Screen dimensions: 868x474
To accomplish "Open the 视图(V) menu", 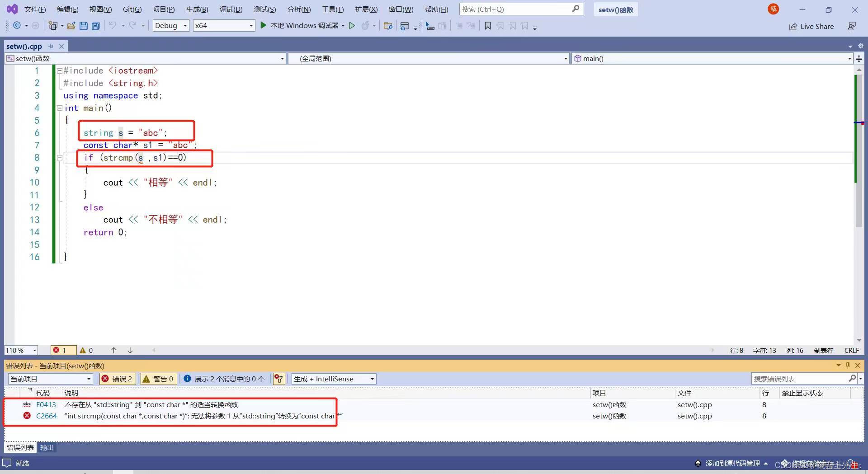I will point(100,9).
